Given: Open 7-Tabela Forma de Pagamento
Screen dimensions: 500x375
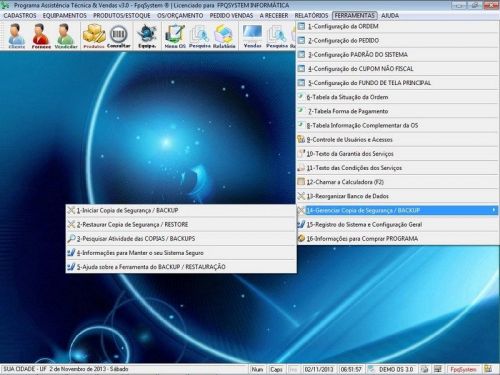Looking at the screenshot, I should [397, 111].
